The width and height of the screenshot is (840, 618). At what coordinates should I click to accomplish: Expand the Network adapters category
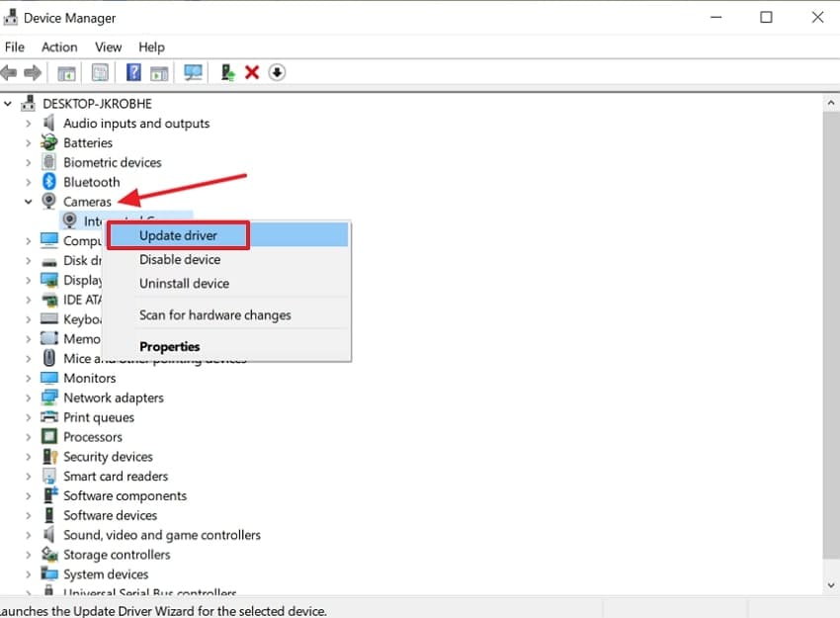pyautogui.click(x=28, y=398)
